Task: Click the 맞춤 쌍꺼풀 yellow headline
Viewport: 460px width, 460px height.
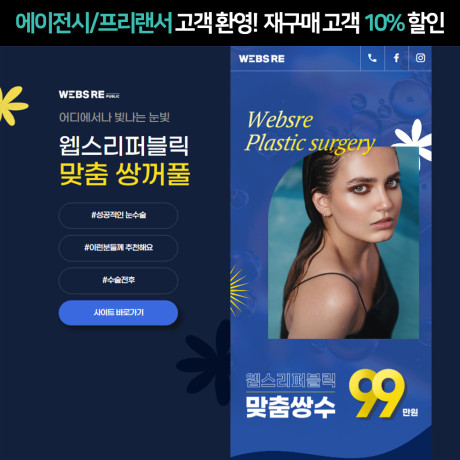Action: [x=124, y=174]
